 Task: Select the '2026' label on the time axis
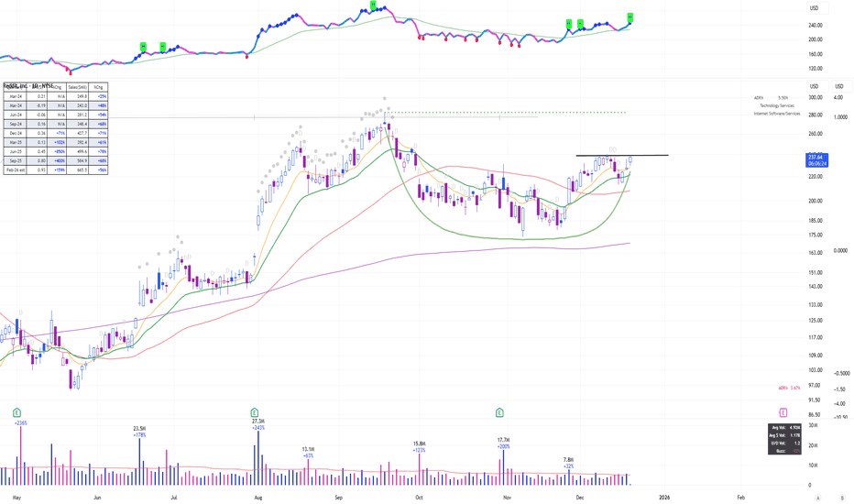point(664,498)
